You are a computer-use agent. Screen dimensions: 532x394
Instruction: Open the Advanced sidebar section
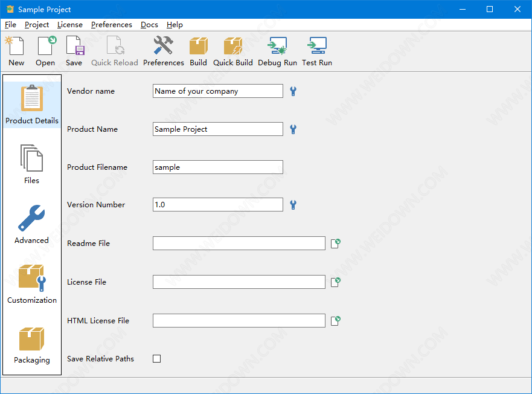tap(32, 224)
